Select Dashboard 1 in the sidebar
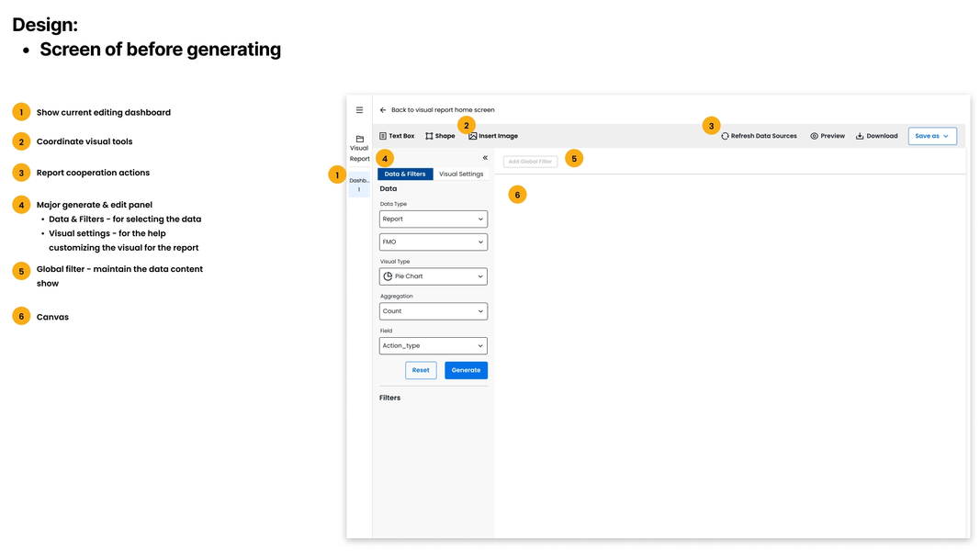Viewport: 980px width, 551px height. 359,185
